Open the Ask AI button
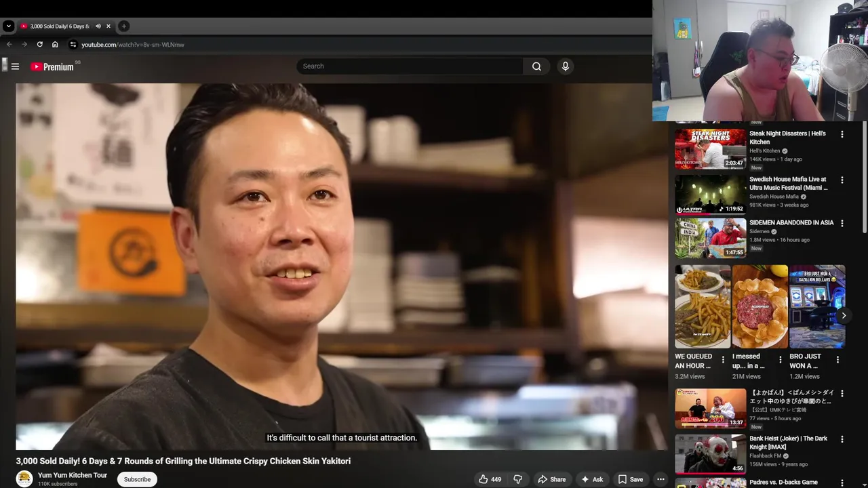Screen dimensions: 868x488 tap(591, 479)
